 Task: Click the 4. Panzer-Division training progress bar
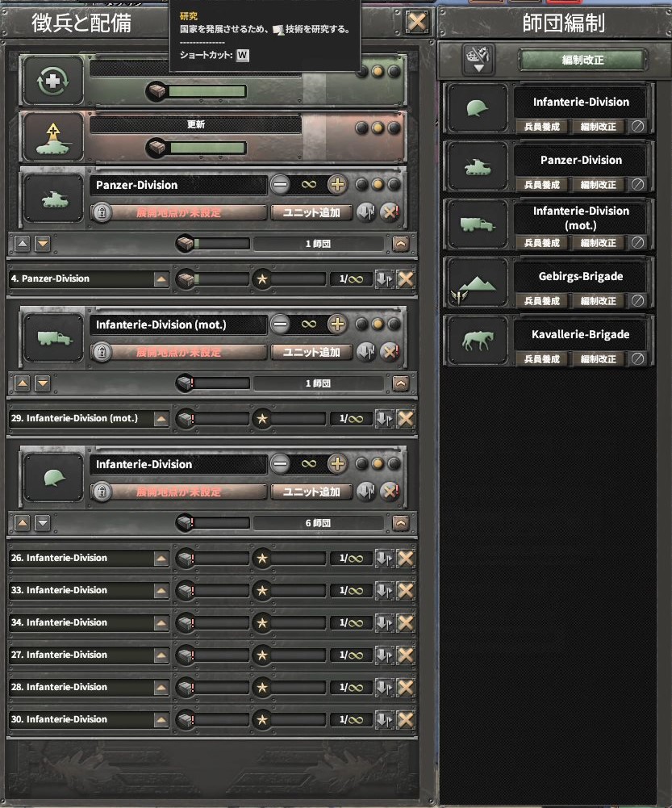[298, 279]
